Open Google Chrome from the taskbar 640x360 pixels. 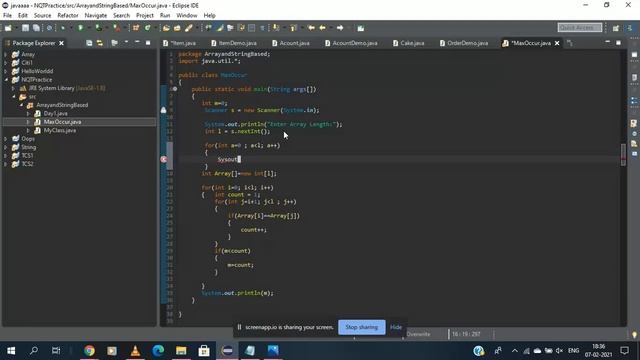pyautogui.click(x=89, y=350)
